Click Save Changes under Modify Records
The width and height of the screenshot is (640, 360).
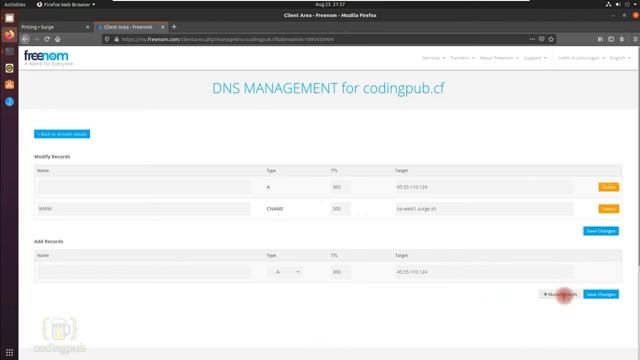[x=601, y=231]
